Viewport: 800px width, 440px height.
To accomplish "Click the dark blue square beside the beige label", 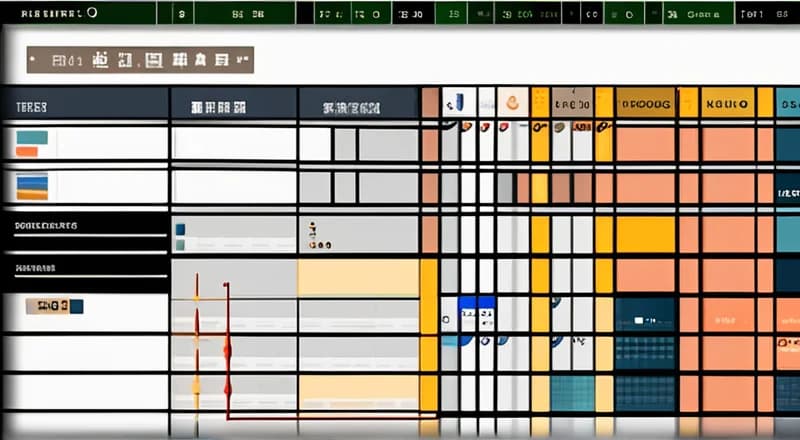I will [77, 306].
